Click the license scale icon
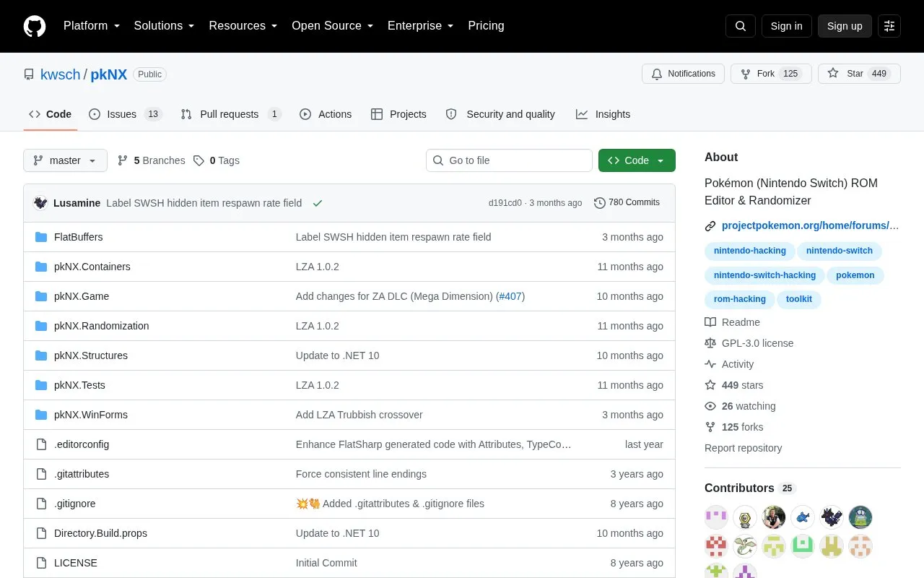The height and width of the screenshot is (578, 924). point(710,343)
